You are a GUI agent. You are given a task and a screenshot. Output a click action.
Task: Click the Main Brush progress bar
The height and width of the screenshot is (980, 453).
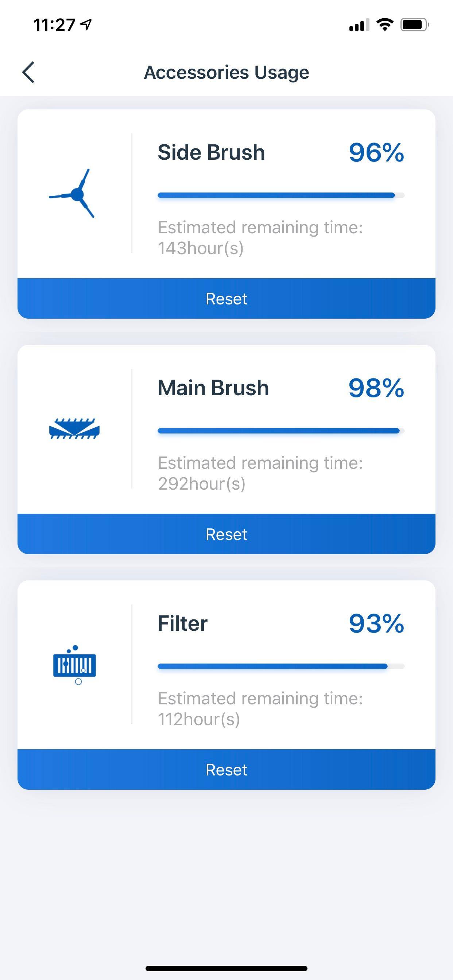pyautogui.click(x=281, y=431)
